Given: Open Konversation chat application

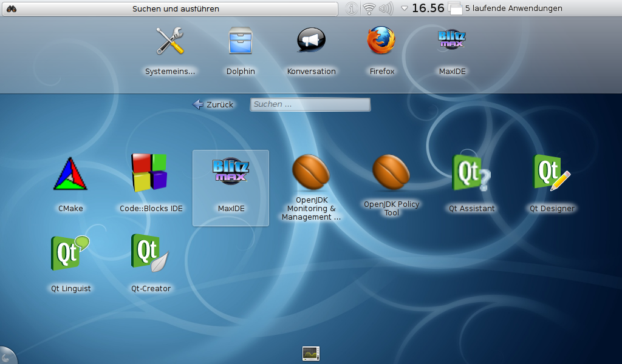Looking at the screenshot, I should point(312,51).
